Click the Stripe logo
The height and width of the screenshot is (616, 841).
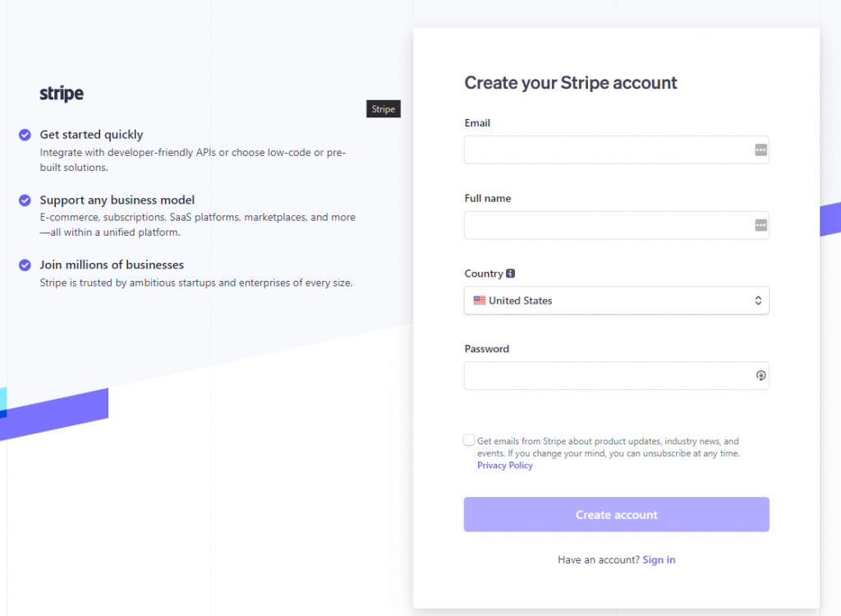pos(62,94)
